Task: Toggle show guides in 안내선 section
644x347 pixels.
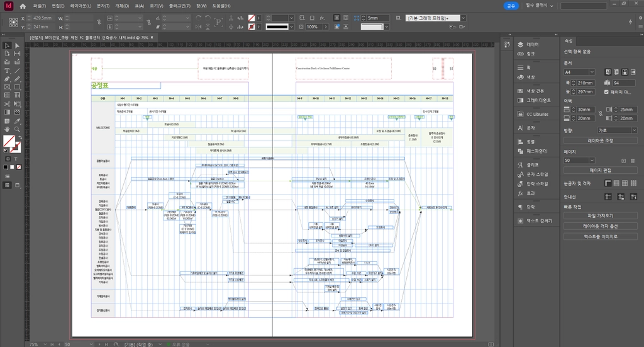Action: (608, 197)
